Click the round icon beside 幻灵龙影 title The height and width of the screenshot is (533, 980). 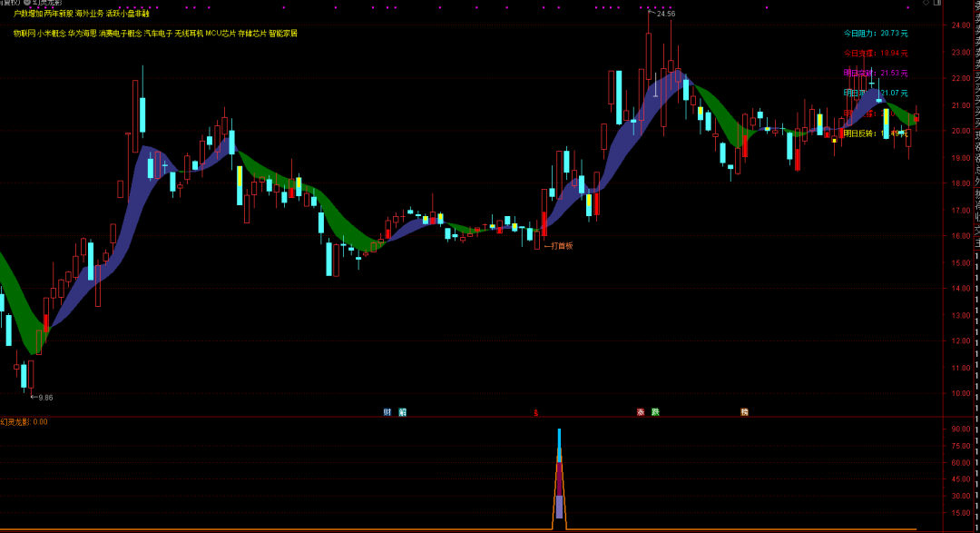click(x=27, y=3)
